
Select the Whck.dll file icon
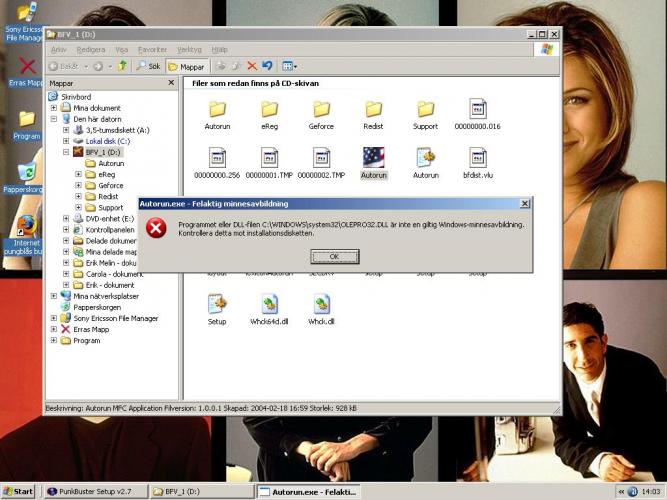coord(321,304)
